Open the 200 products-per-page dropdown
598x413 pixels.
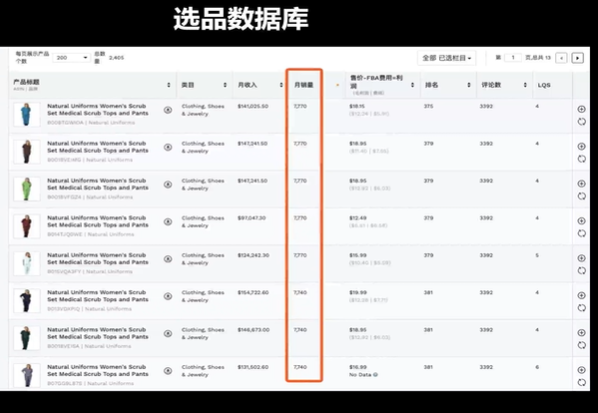72,58
